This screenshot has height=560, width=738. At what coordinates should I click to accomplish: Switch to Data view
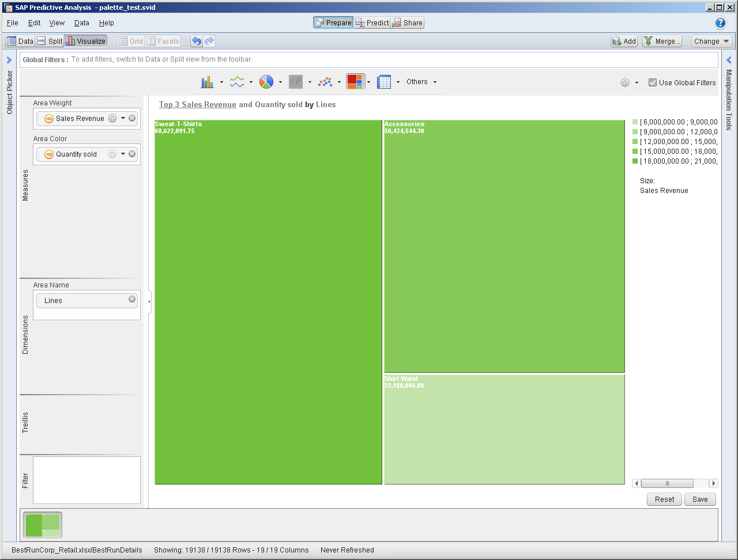tap(20, 41)
